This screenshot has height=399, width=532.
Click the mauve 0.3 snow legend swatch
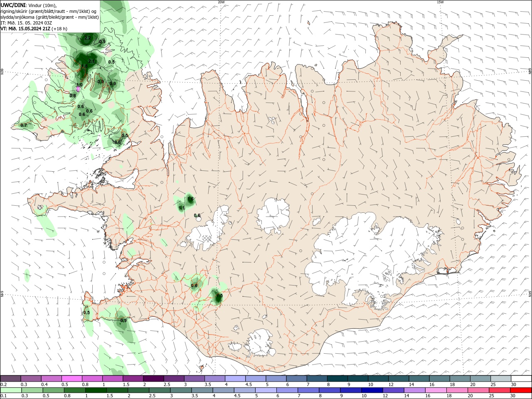pos(31,379)
